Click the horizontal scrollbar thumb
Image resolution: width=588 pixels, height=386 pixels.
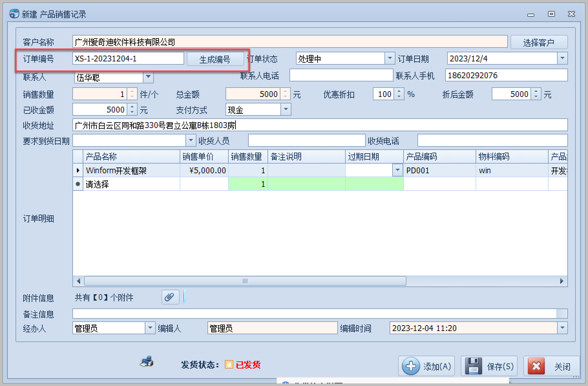[x=245, y=281]
